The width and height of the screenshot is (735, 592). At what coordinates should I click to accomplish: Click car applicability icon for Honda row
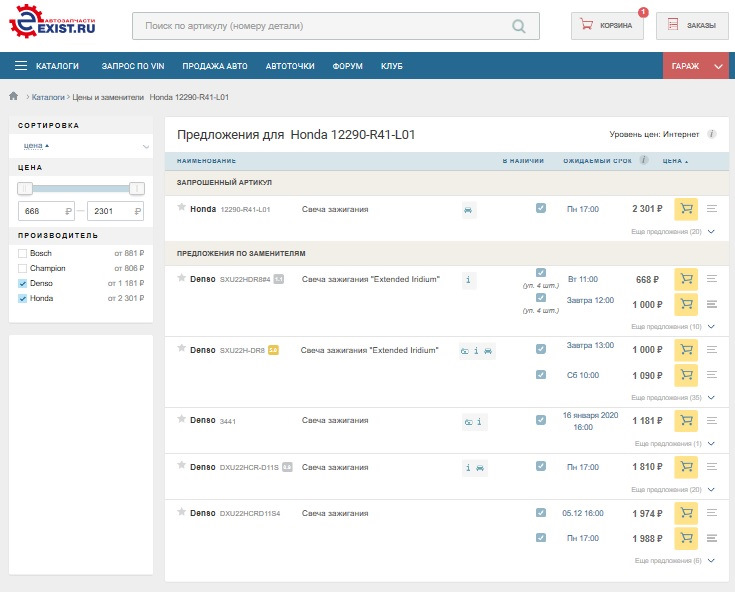tap(468, 210)
